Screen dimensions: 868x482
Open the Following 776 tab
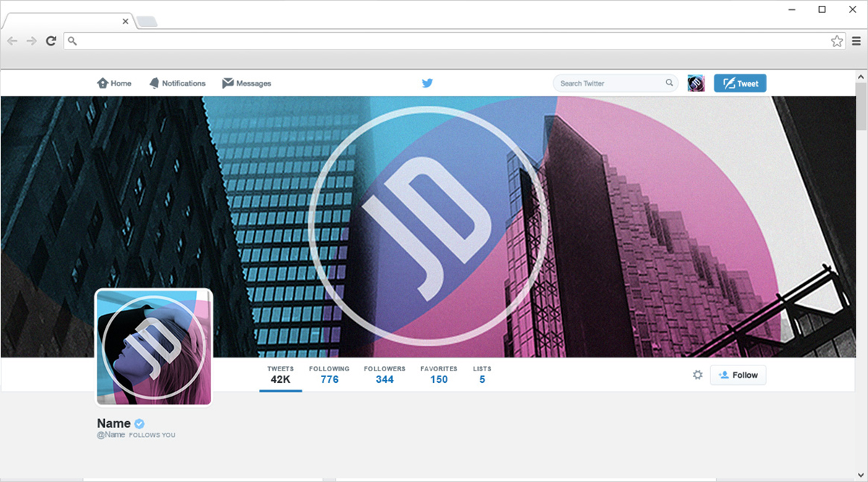coord(329,375)
